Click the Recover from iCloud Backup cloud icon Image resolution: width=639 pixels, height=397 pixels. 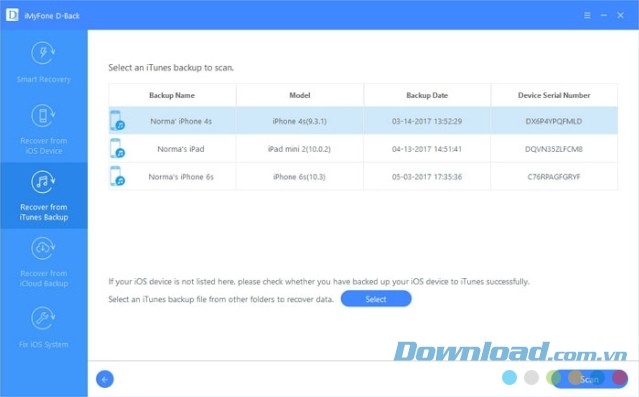tap(43, 248)
